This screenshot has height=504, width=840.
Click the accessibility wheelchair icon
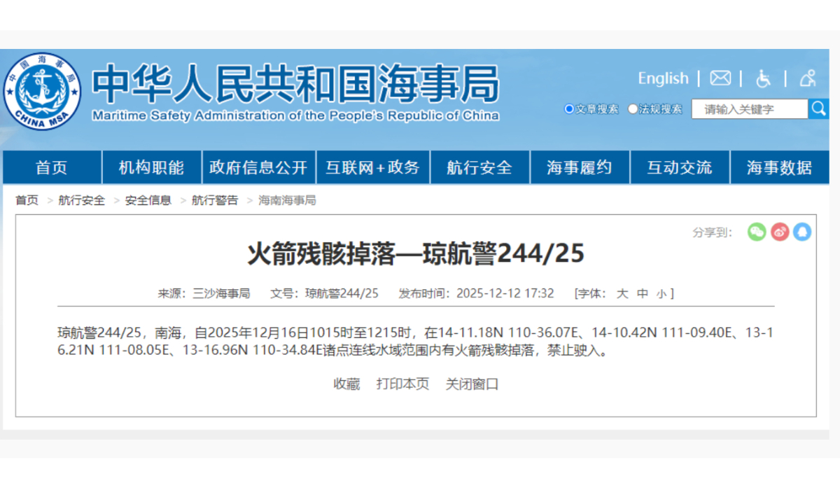[764, 78]
